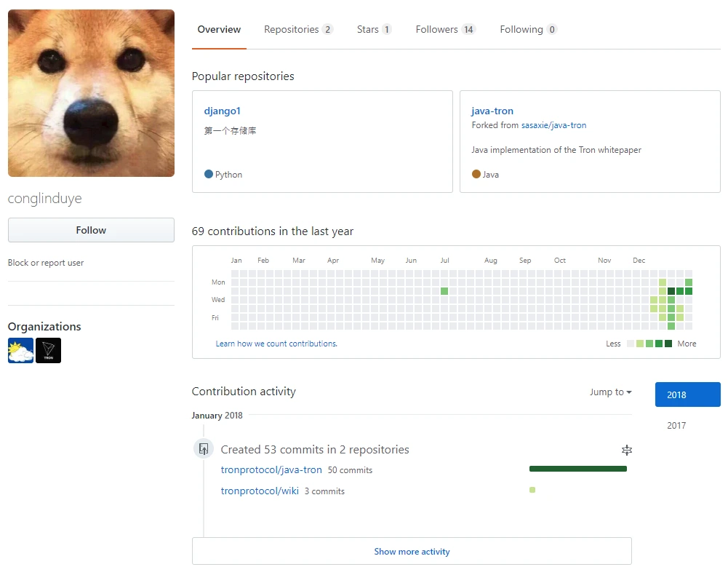Viewport: 728px width, 575px height.
Task: Click the light green wiki commits bar
Action: [532, 489]
